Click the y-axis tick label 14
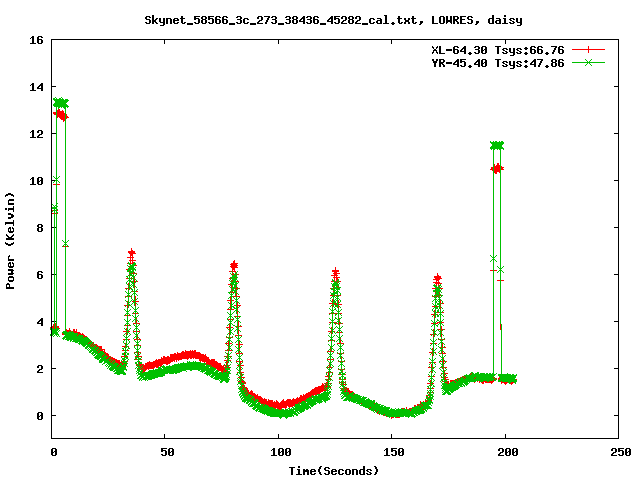This screenshot has height=480, width=640. (x=36, y=87)
